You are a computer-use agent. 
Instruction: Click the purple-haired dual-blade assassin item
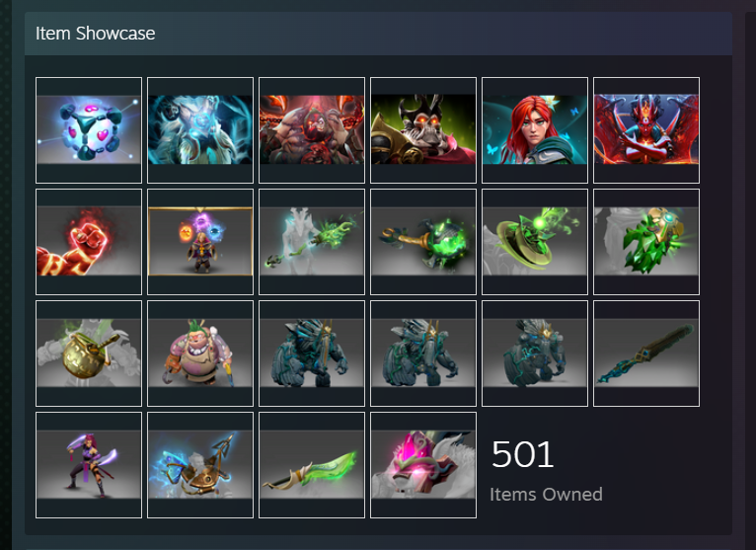(89, 465)
